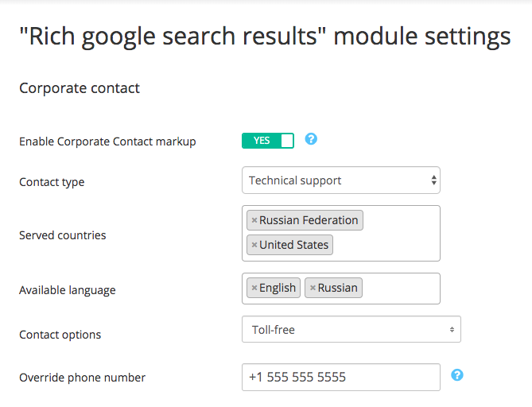Click the Contact options label
This screenshot has height=407, width=532.
(60, 335)
